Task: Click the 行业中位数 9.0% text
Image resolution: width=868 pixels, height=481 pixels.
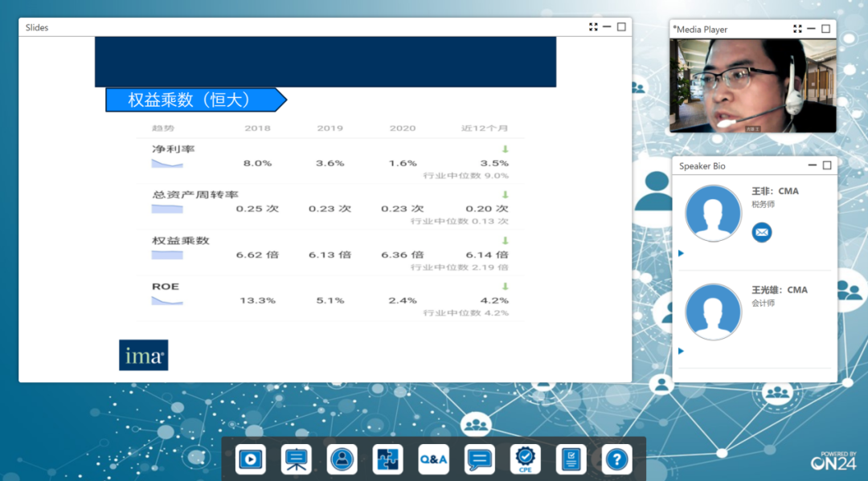Action: click(x=466, y=176)
